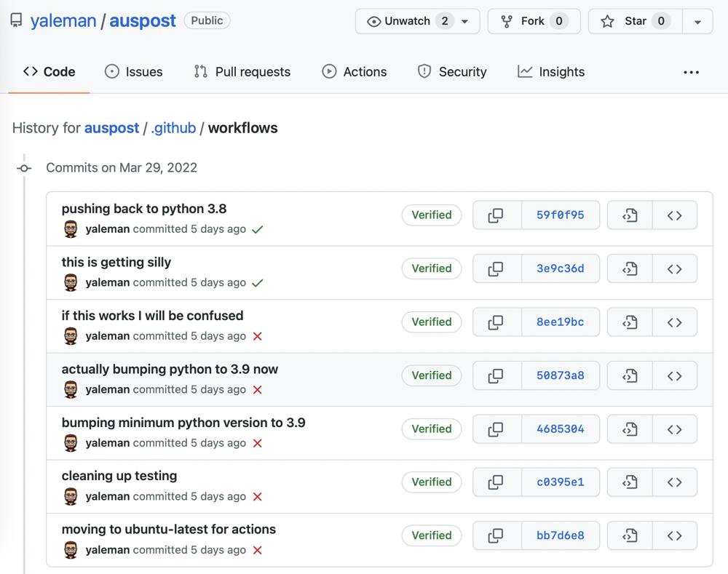Click Verified badge on 'pushing back to python 3.8'
Viewport: 728px width, 574px height.
[x=431, y=215]
